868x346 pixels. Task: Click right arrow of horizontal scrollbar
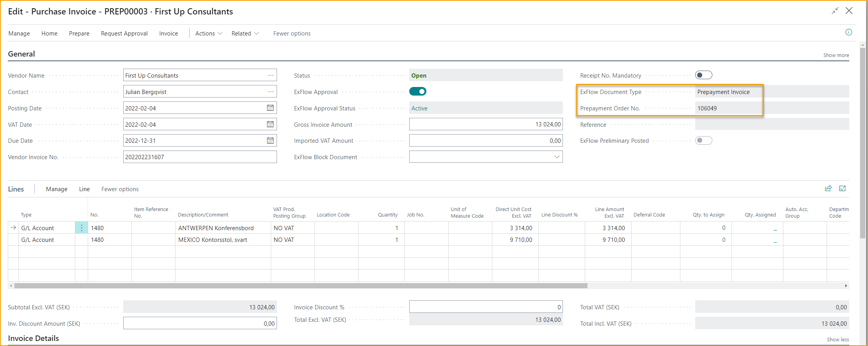click(846, 286)
